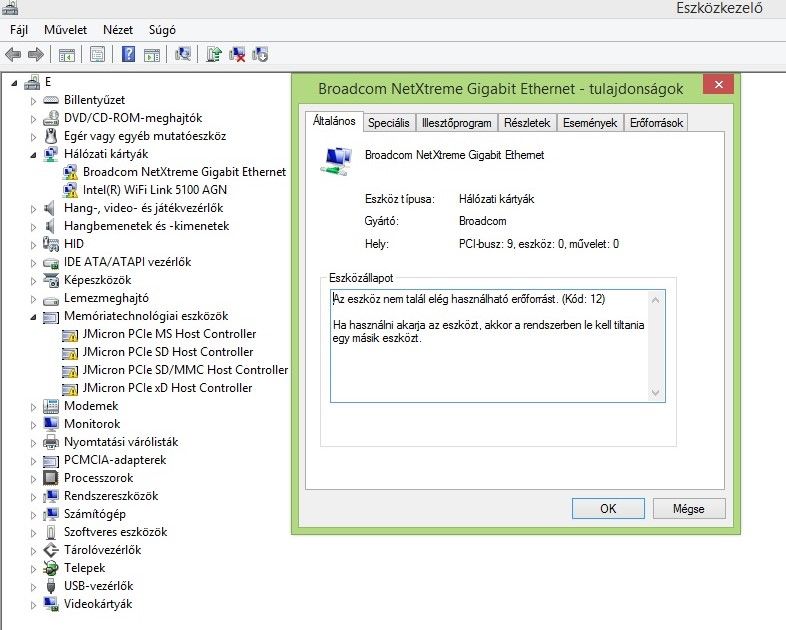The width and height of the screenshot is (786, 630).
Task: Toggle the action pane toolbar icon
Action: [x=152, y=54]
